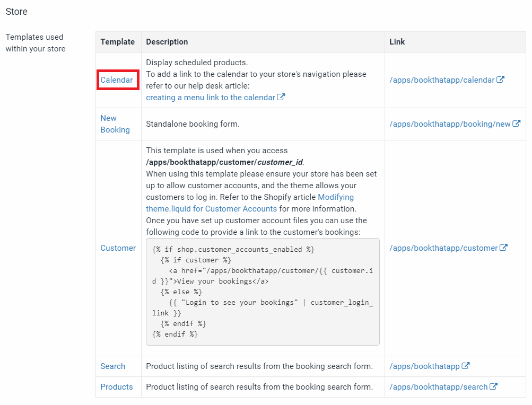Click external link icon beside booking/new URL
This screenshot has height=405, width=532.
tap(517, 124)
